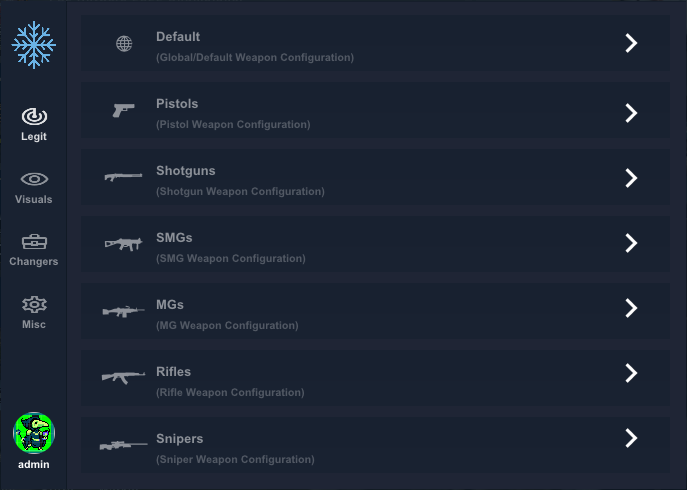Click the shotgun weapon icon

pos(123,177)
